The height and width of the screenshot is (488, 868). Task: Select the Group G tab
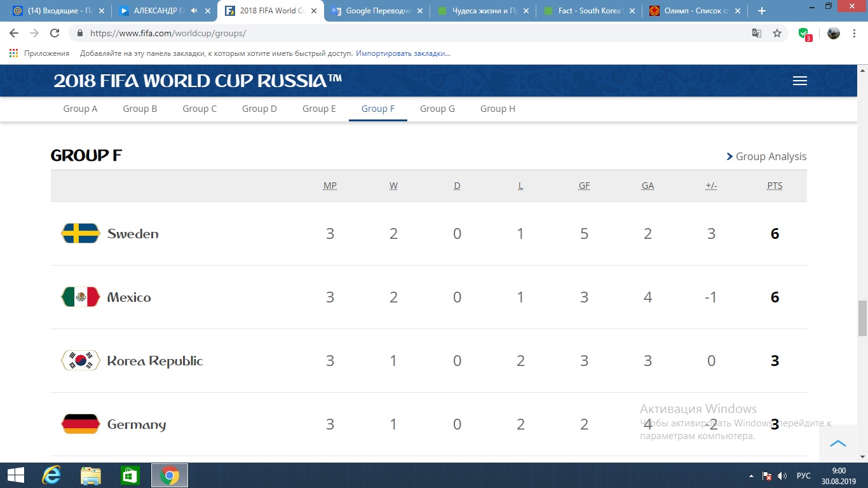click(437, 109)
